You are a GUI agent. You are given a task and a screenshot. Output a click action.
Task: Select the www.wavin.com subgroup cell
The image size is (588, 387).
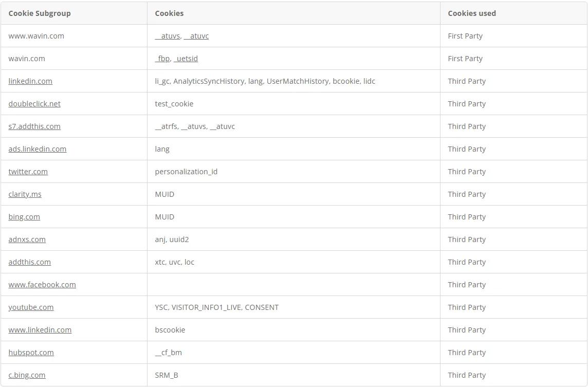[x=74, y=36]
